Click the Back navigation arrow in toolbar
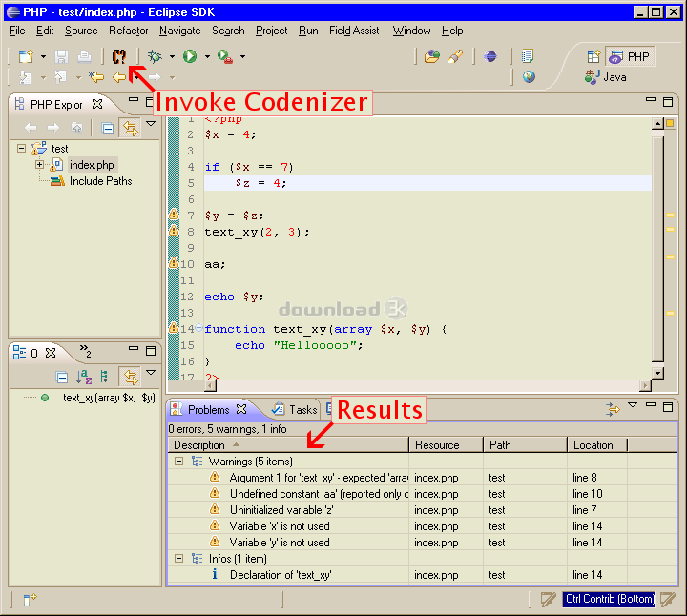Viewport: 687px width, 616px height. tap(119, 77)
